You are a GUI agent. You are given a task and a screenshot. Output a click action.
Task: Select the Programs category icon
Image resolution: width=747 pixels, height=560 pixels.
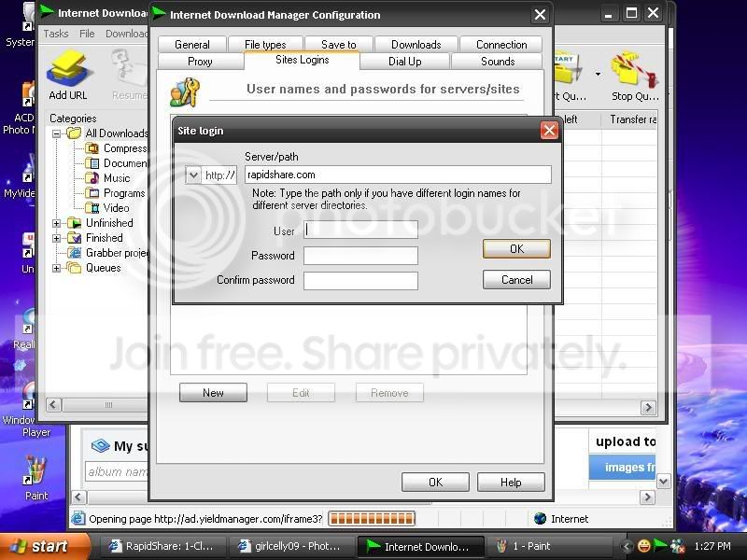point(92,193)
